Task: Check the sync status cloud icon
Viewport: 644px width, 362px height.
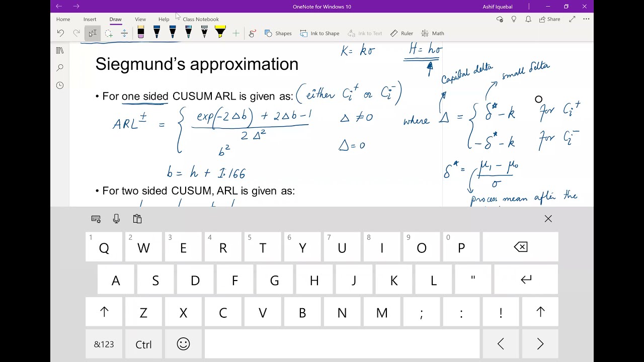Action: [x=500, y=19]
